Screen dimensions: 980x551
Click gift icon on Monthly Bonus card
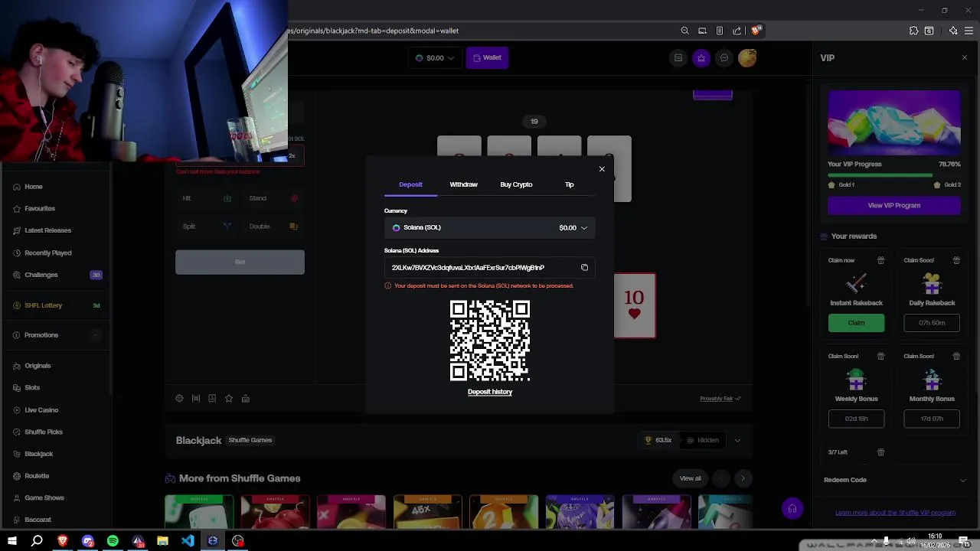point(956,356)
